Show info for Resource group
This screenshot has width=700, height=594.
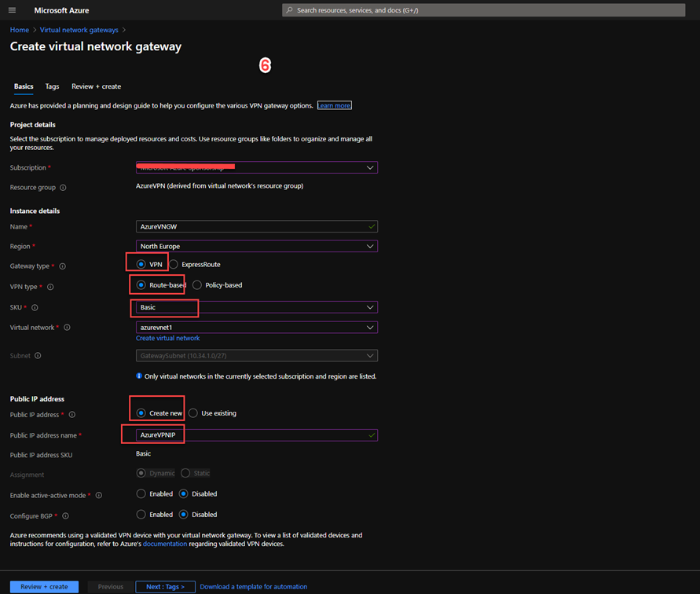pyautogui.click(x=63, y=188)
